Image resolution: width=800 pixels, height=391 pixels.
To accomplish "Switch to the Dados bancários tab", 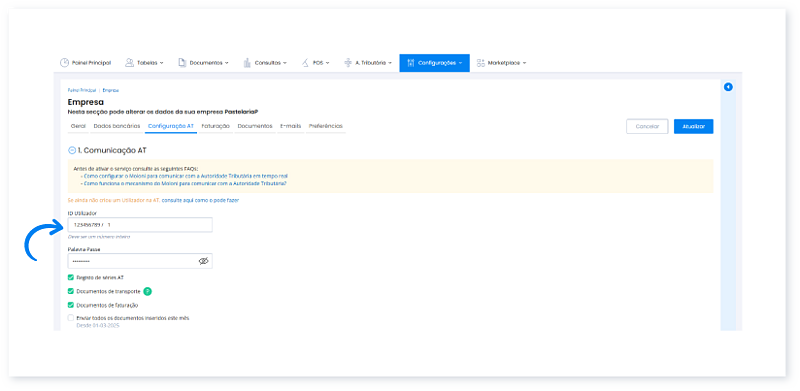I will point(117,126).
